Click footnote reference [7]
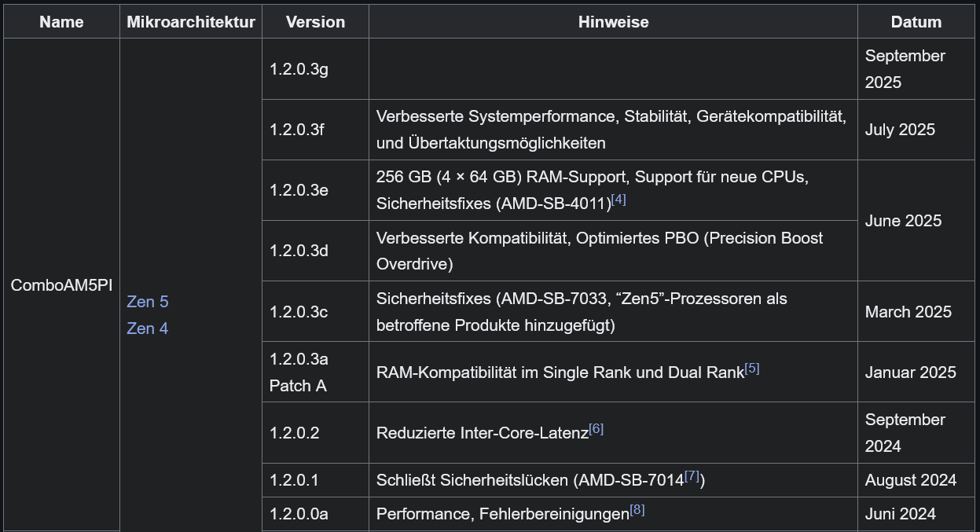980x532 pixels. click(x=692, y=475)
